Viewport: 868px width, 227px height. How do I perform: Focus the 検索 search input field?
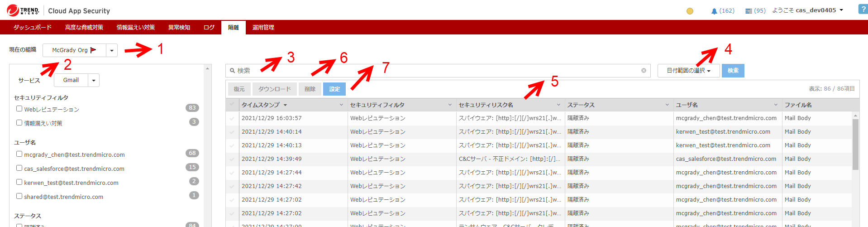tap(434, 71)
